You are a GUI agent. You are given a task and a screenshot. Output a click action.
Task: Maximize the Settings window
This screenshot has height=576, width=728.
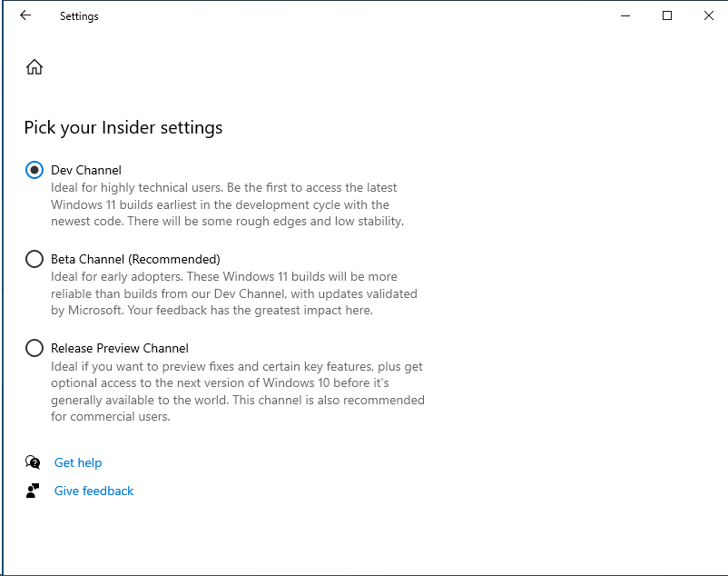[x=667, y=15]
